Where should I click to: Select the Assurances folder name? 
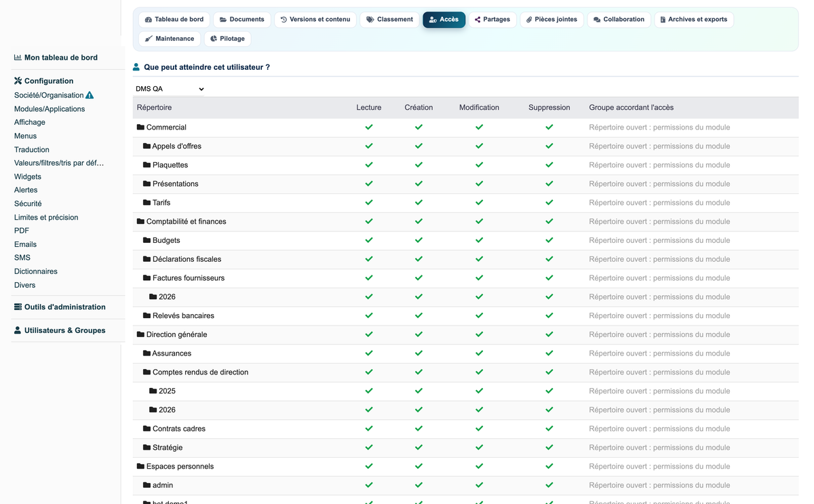click(x=172, y=353)
